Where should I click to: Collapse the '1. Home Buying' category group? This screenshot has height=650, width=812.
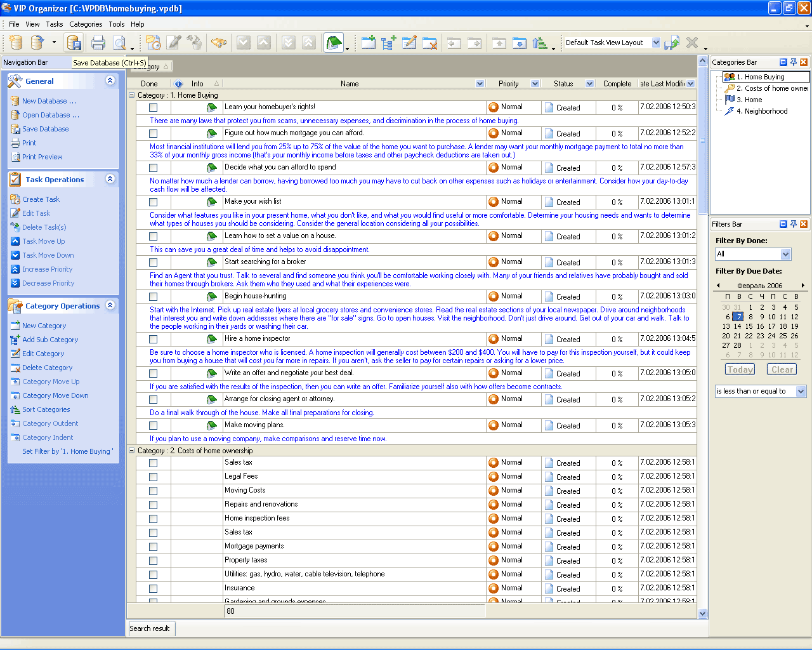pyautogui.click(x=132, y=95)
